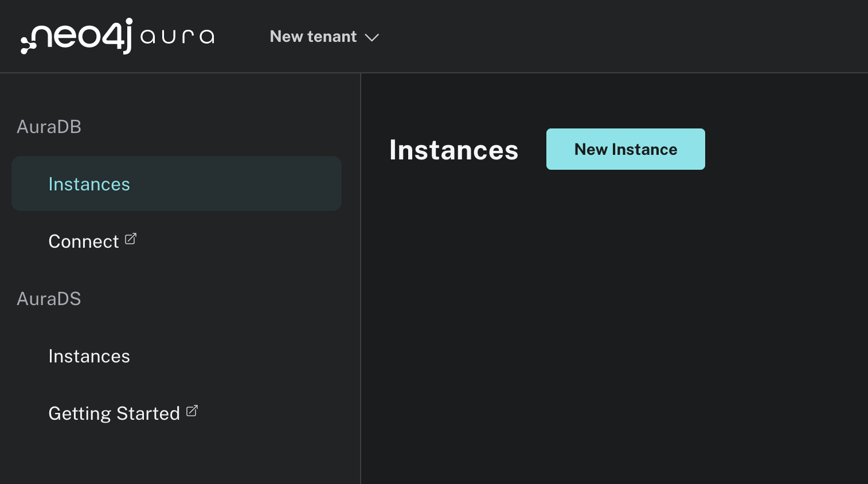Image resolution: width=868 pixels, height=484 pixels.
Task: Click the highlighted background of the active Instances row
Action: pyautogui.click(x=258, y=184)
